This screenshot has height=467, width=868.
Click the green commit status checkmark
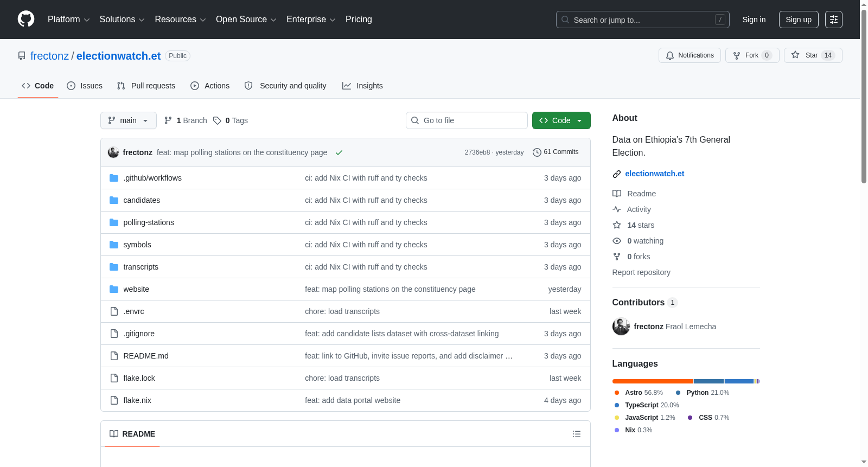pos(339,152)
